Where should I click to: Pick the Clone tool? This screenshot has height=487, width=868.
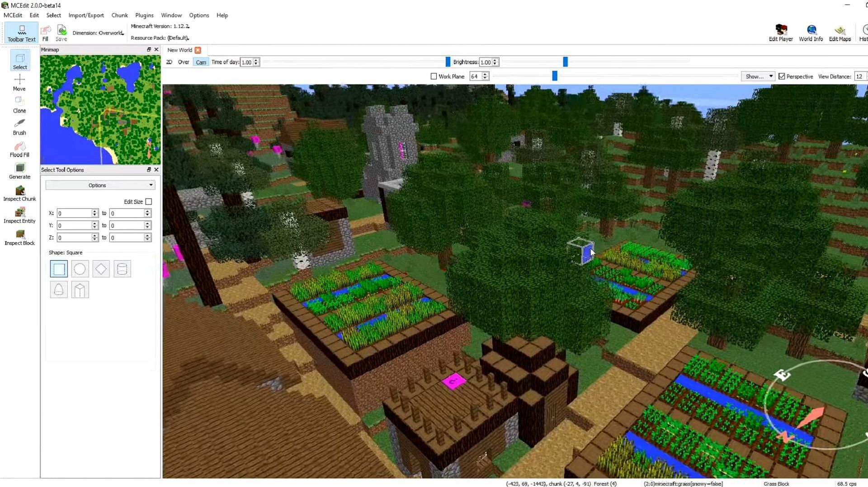click(x=19, y=105)
